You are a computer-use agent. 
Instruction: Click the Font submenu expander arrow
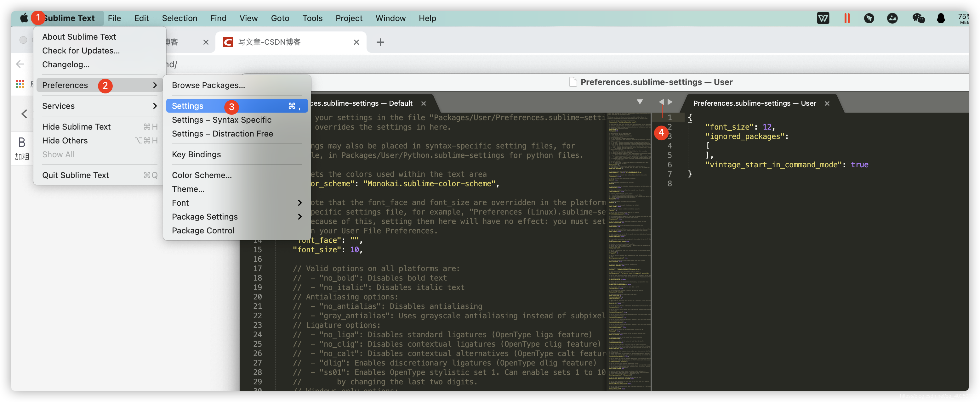click(299, 203)
